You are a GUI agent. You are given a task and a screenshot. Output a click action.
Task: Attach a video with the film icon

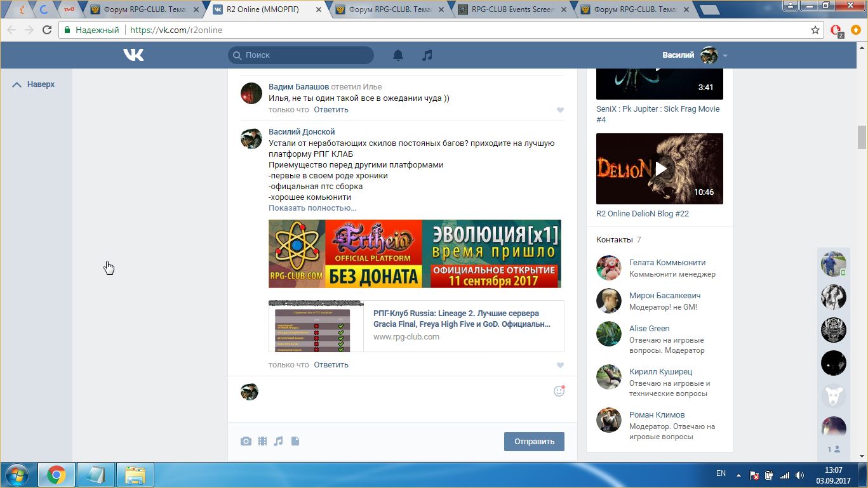[x=262, y=441]
